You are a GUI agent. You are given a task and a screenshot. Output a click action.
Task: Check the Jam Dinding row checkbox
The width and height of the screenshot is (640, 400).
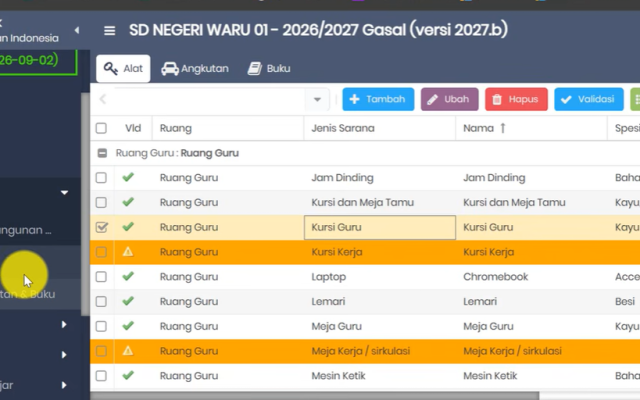point(101,178)
